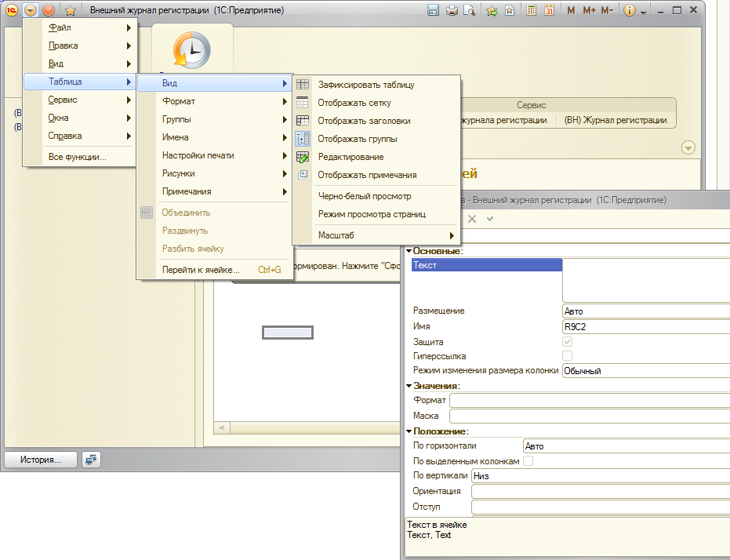Click the Маска input field
Image resolution: width=730 pixels, height=560 pixels.
point(590,416)
